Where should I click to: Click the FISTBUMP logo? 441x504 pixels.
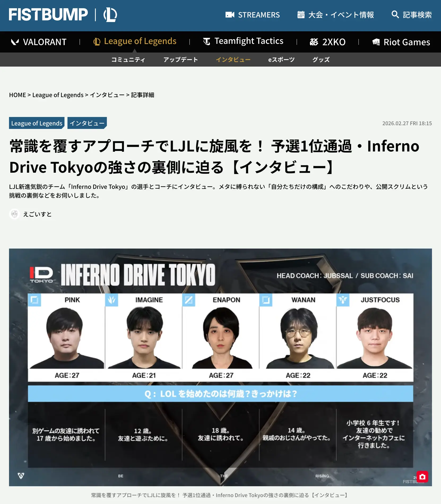point(48,15)
